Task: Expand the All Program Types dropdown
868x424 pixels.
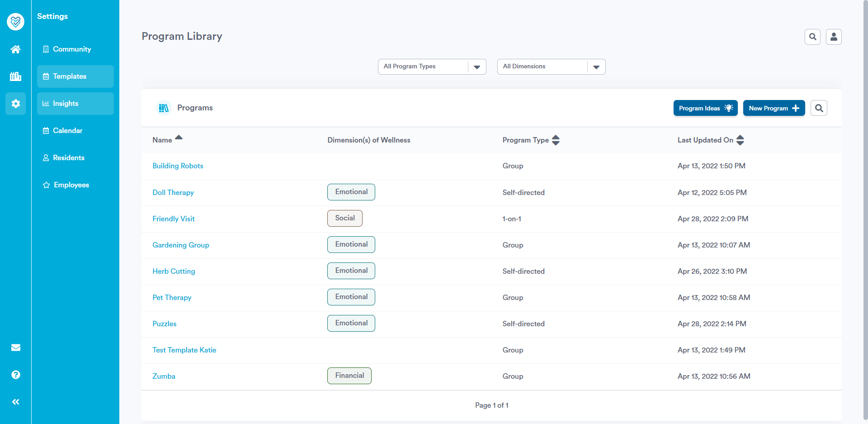Action: tap(432, 67)
